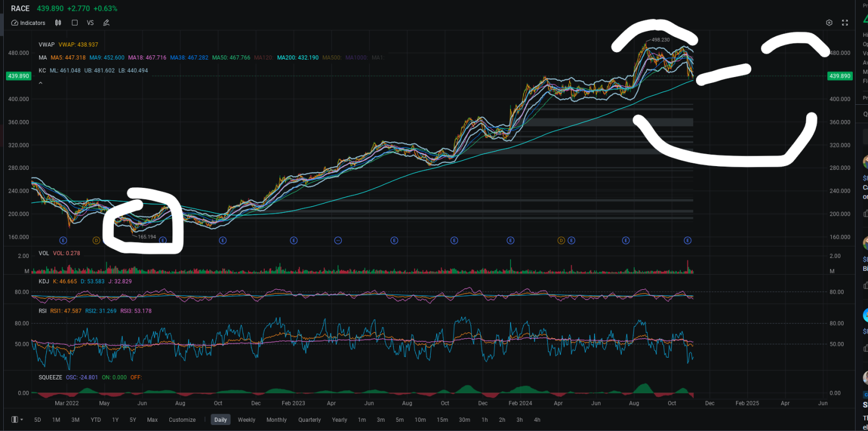Viewport: 868px width, 431px height.
Task: Click the square layout icon beside VS
Action: pos(75,23)
